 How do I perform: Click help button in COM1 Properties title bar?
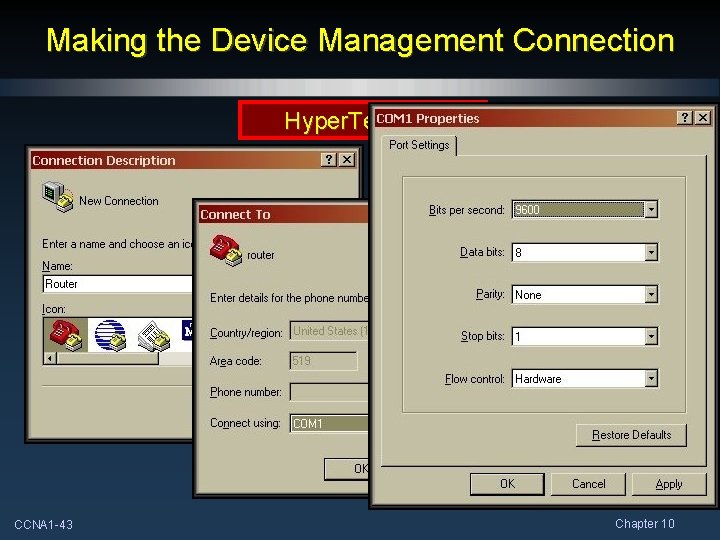(x=685, y=118)
